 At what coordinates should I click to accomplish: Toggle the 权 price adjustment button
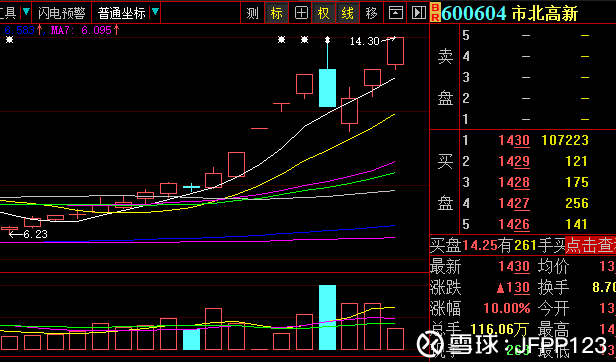[324, 13]
